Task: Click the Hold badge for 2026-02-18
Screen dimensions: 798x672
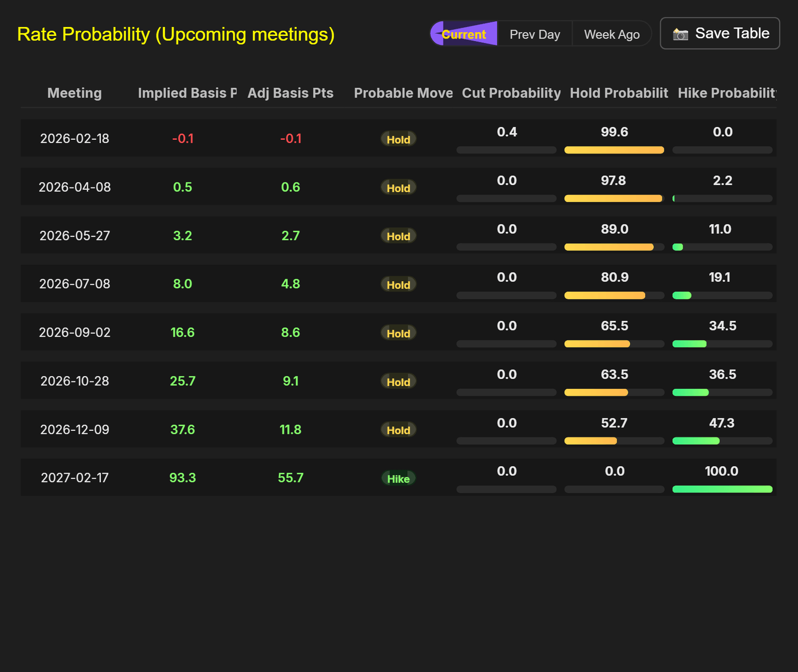Action: 398,139
